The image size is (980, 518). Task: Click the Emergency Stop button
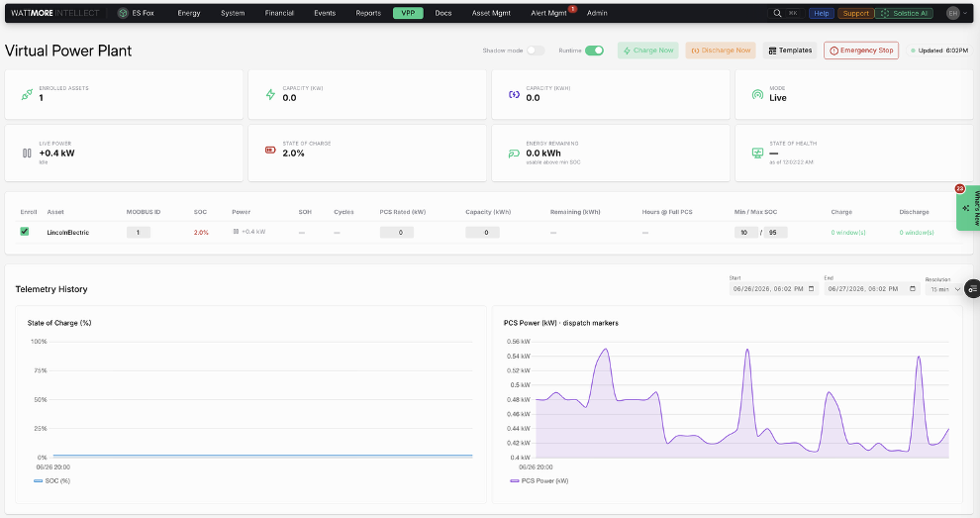(860, 51)
